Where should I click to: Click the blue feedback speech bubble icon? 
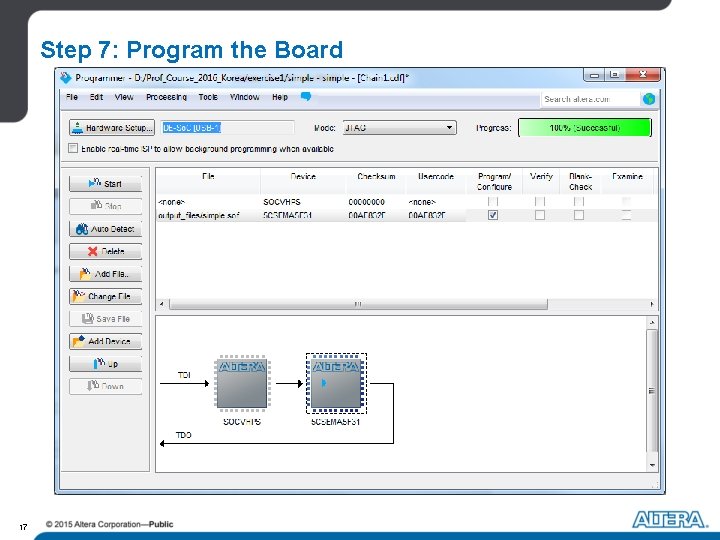click(306, 96)
